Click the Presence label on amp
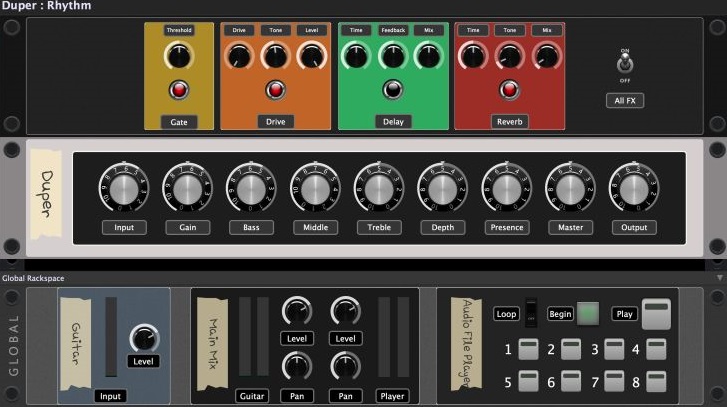Screen dimensions: 727x409 pos(507,227)
